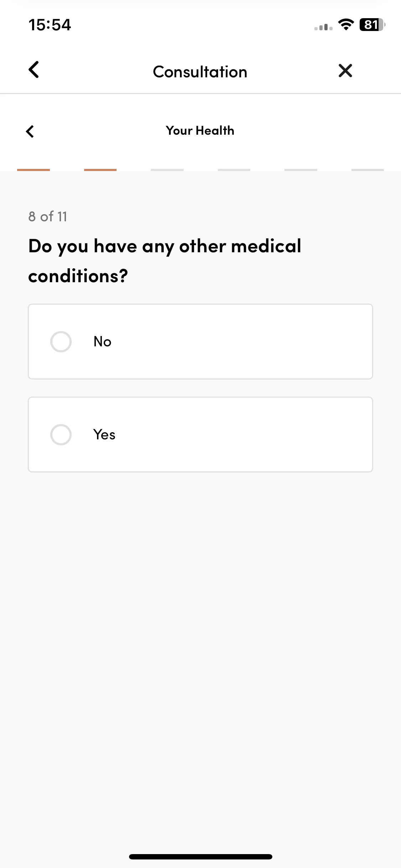
Task: Tap the second orange progress segment
Action: [100, 170]
